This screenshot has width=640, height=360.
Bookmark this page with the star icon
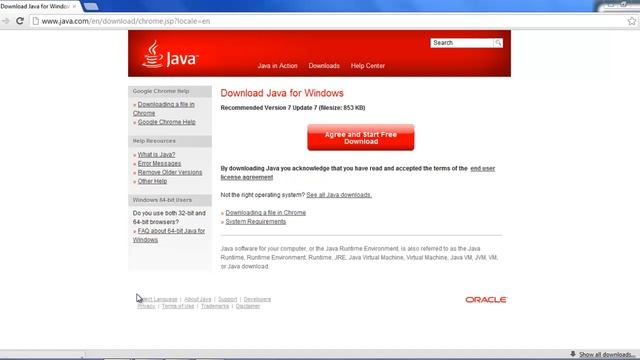click(631, 21)
